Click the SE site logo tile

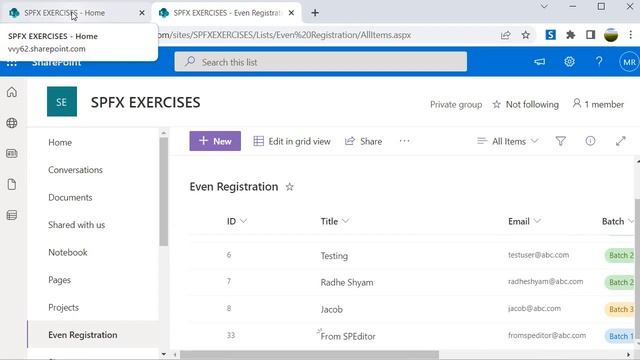coord(62,102)
